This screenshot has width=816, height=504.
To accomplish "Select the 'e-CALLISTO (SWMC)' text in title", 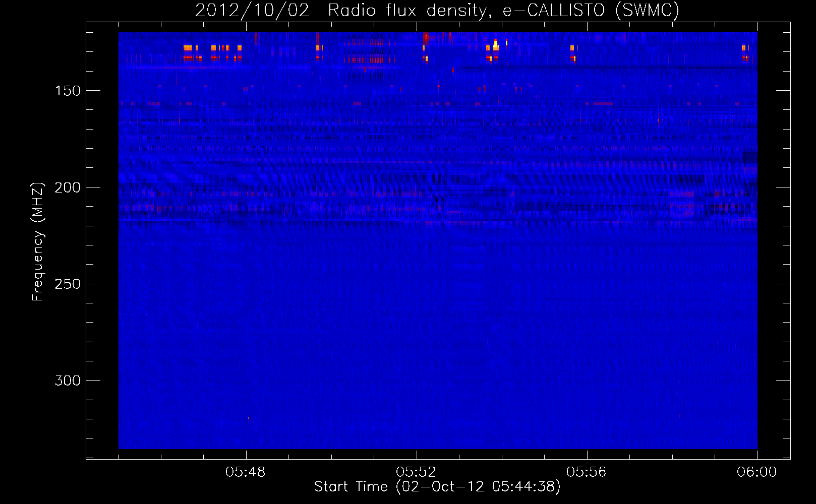I will click(x=591, y=10).
